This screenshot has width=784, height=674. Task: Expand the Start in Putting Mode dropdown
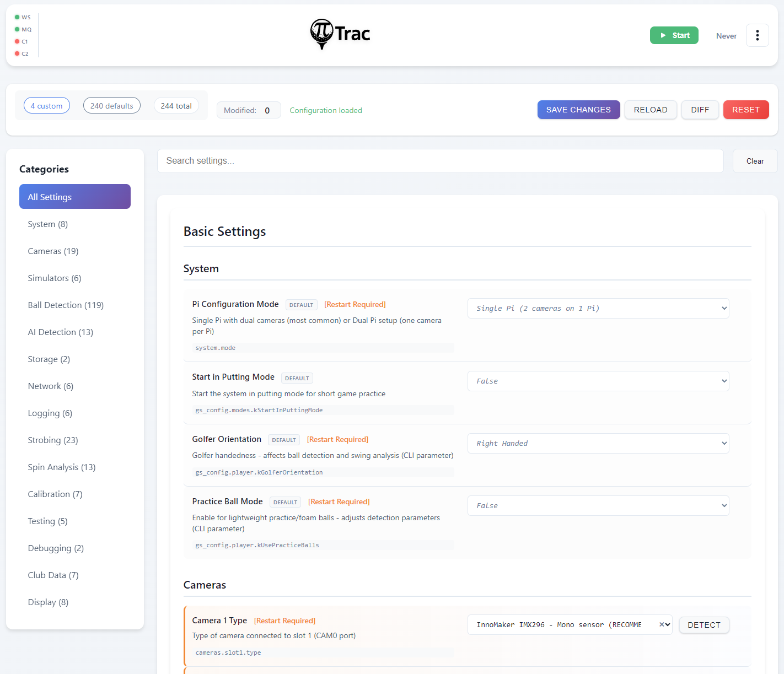[x=598, y=381]
